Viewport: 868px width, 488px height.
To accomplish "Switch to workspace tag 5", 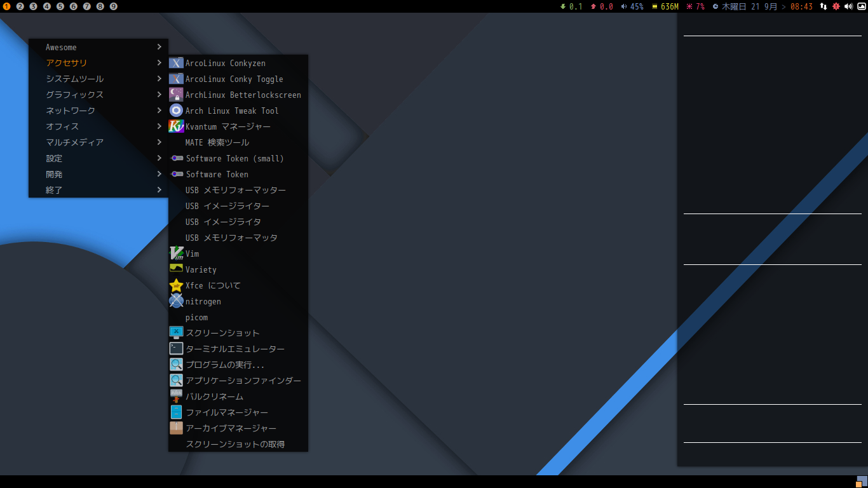I will (60, 6).
